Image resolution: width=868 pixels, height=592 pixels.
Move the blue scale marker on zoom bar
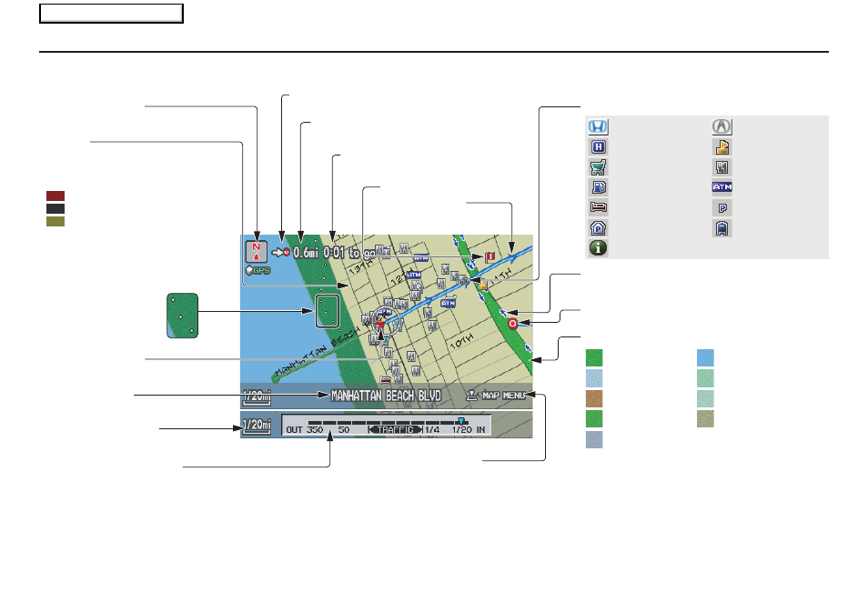[x=460, y=422]
